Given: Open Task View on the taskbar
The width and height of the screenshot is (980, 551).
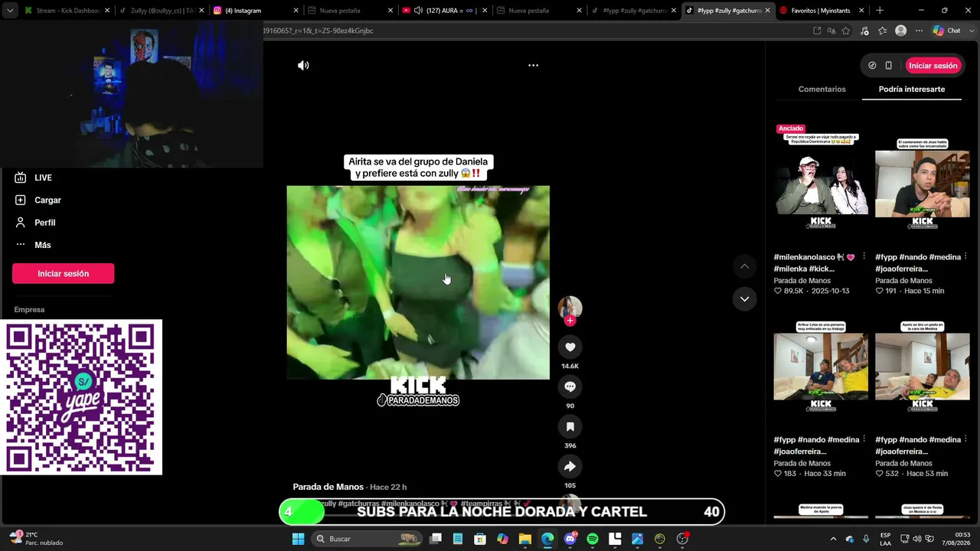Looking at the screenshot, I should [436, 539].
